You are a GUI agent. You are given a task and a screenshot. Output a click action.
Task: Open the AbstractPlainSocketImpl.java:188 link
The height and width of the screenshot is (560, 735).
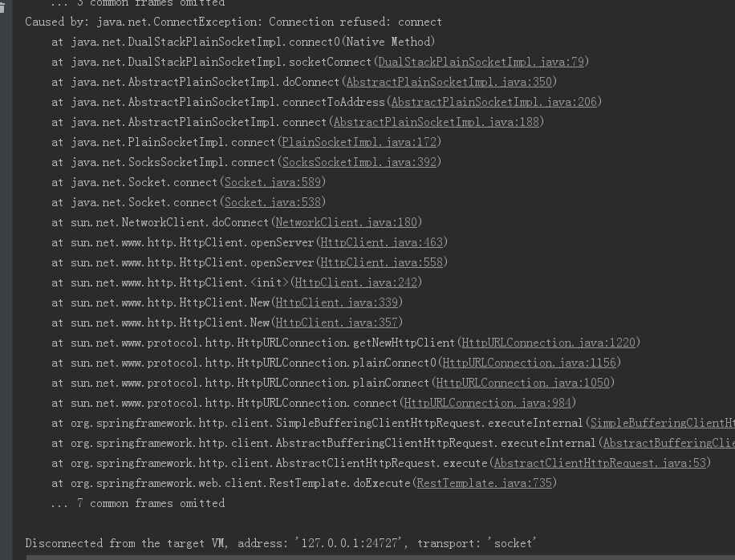tap(437, 122)
